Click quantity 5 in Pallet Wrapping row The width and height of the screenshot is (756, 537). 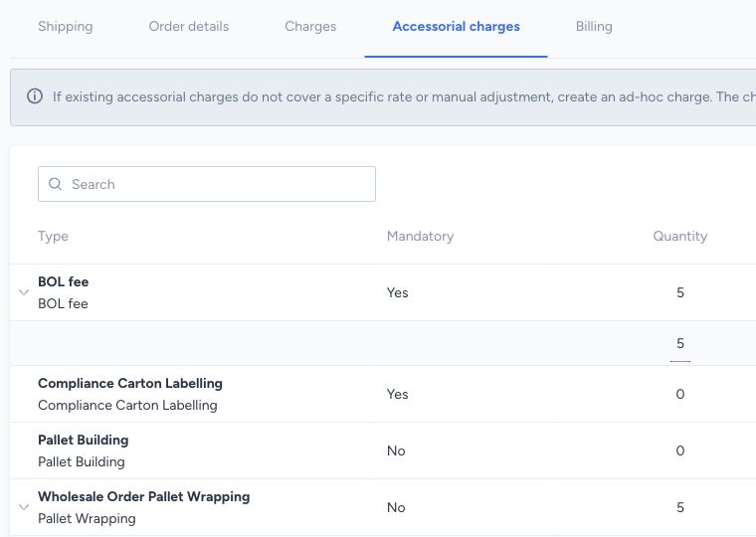coord(680,507)
